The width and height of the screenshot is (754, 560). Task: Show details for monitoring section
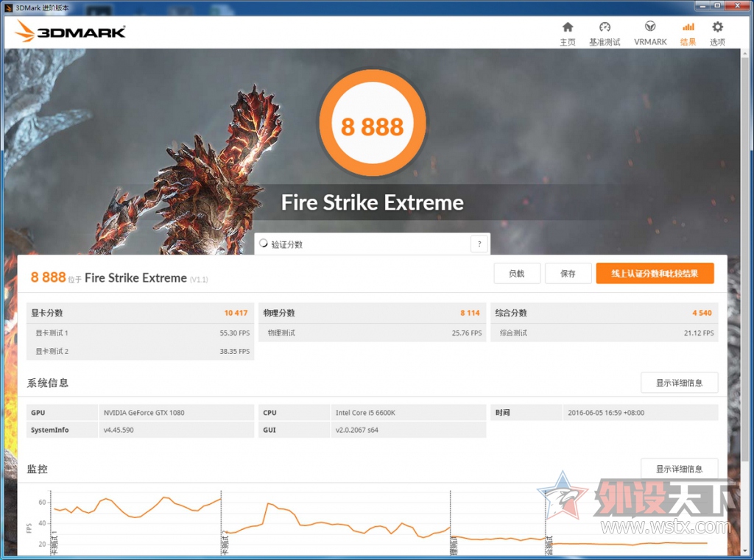click(679, 469)
